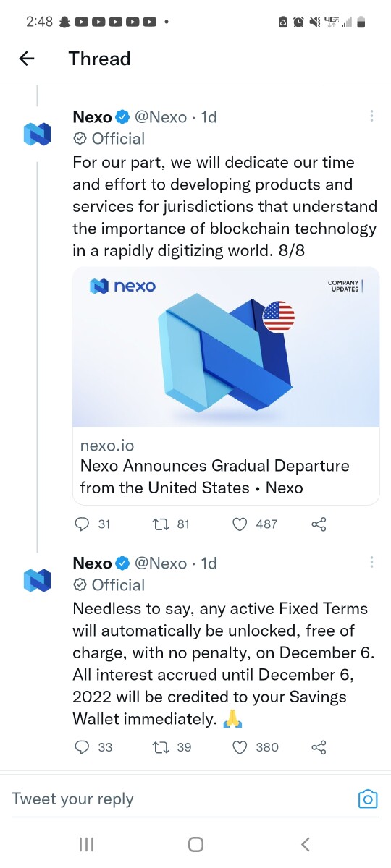
Task: Open Nexo Announces Gradual Departure link
Action: [215, 477]
